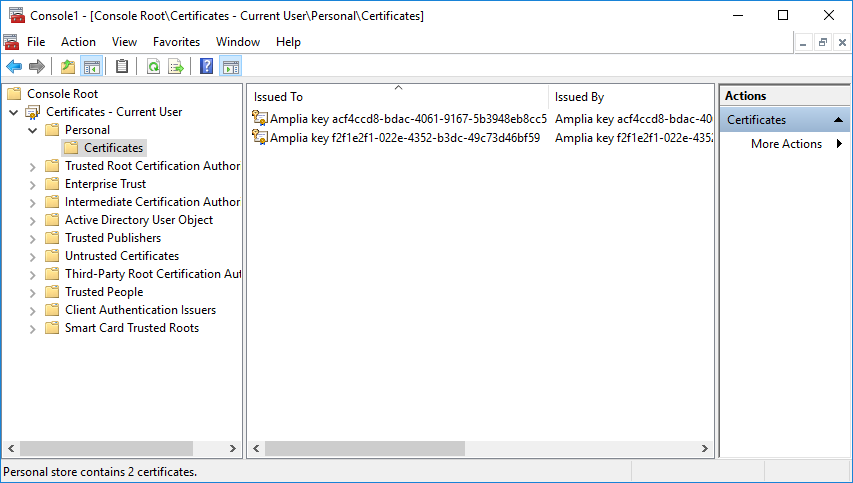Minimize the inner MDI console window
853x483 pixels.
803,42
